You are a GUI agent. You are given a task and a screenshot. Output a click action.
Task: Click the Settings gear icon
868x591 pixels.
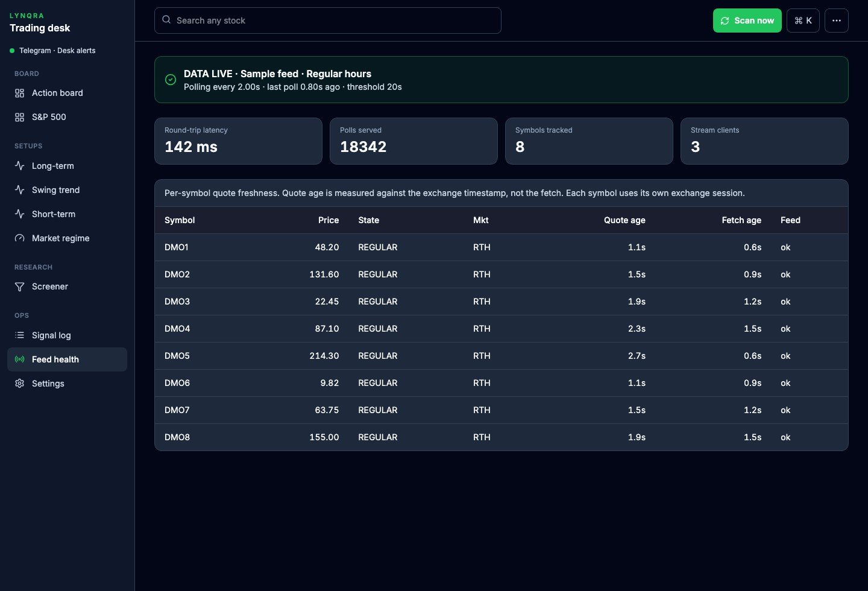19,384
